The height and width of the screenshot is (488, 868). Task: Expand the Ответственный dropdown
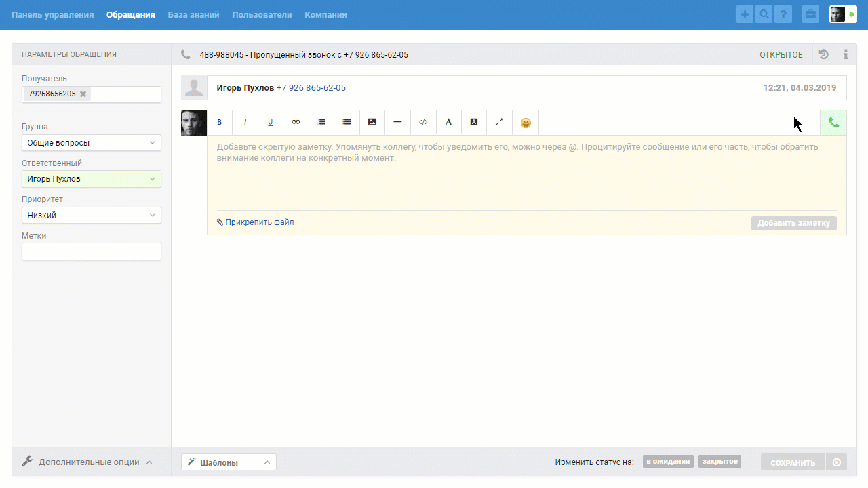coord(91,178)
